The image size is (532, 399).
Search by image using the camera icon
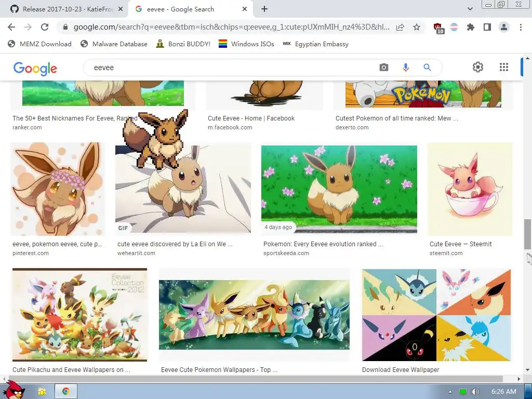(x=384, y=68)
